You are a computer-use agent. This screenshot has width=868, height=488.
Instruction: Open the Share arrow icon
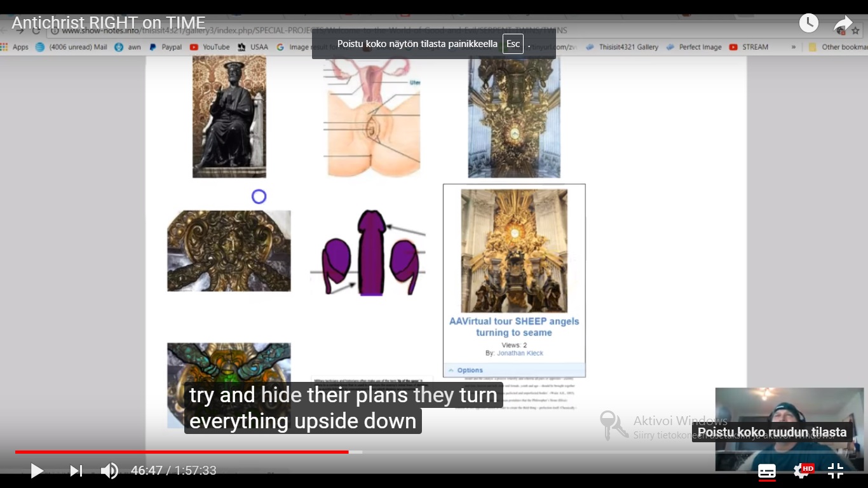coord(843,25)
